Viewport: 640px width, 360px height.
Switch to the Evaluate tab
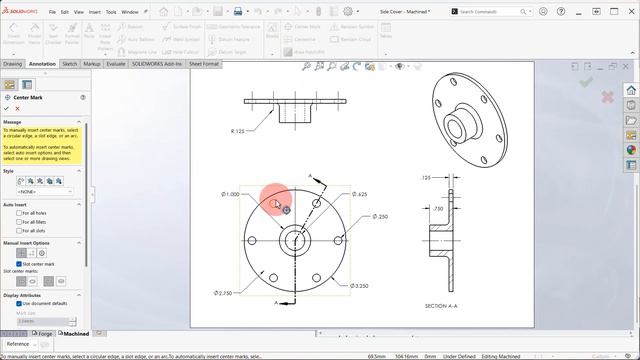click(x=116, y=64)
